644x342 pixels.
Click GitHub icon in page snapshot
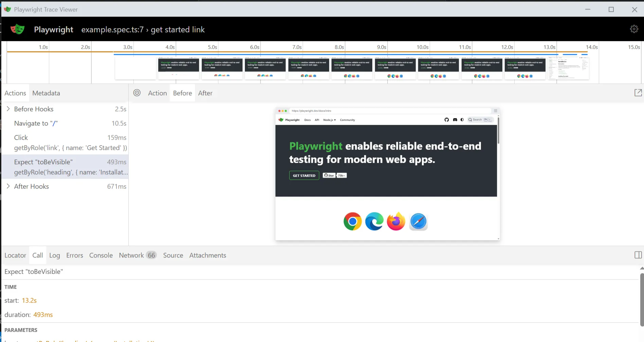[447, 120]
